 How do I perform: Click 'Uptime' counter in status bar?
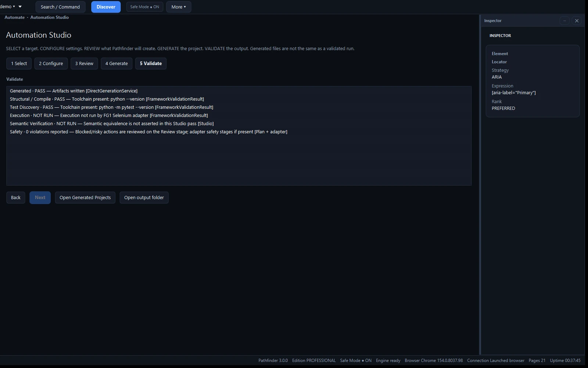tap(565, 361)
